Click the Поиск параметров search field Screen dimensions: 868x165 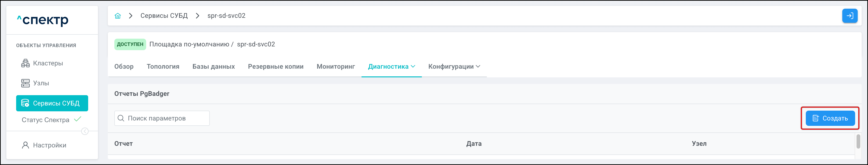coord(165,118)
